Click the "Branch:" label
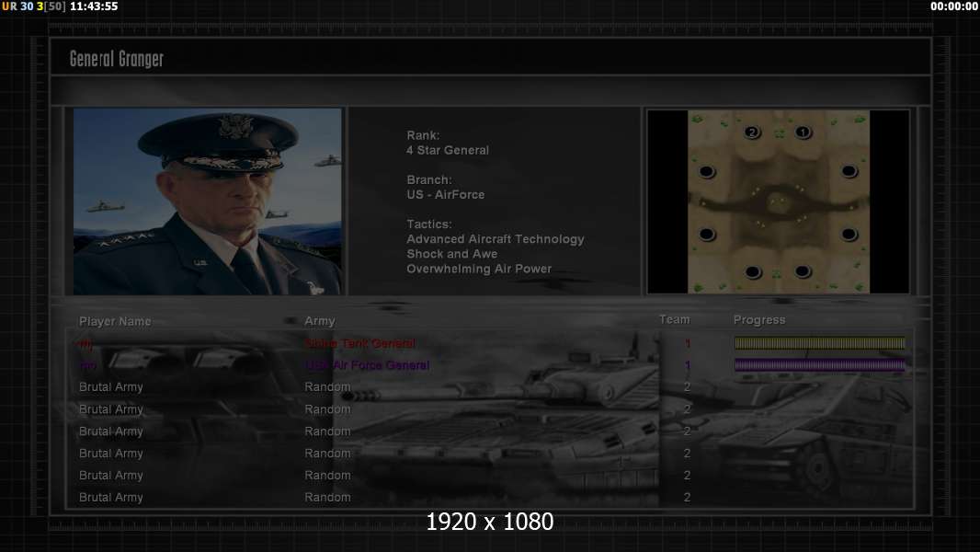Image resolution: width=980 pixels, height=552 pixels. [428, 179]
